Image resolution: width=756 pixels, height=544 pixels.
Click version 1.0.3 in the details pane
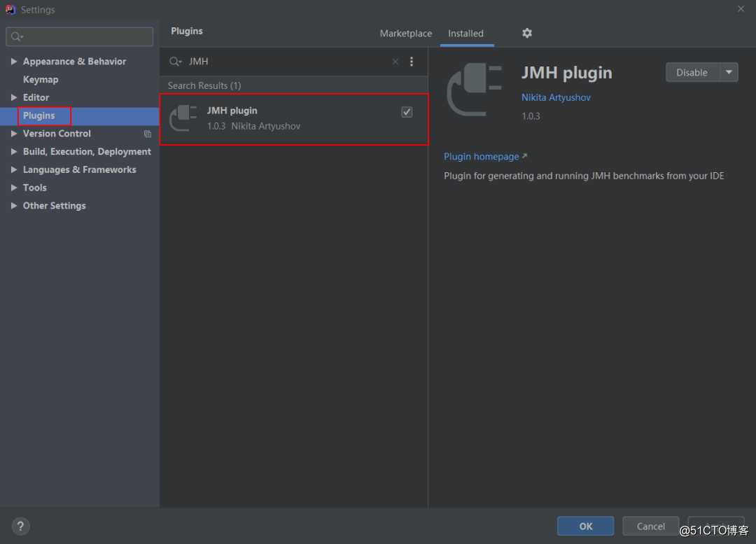coord(531,116)
